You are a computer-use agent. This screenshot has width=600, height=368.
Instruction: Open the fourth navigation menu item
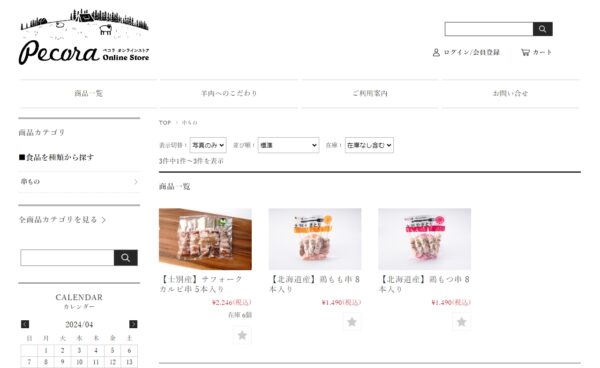pos(510,93)
